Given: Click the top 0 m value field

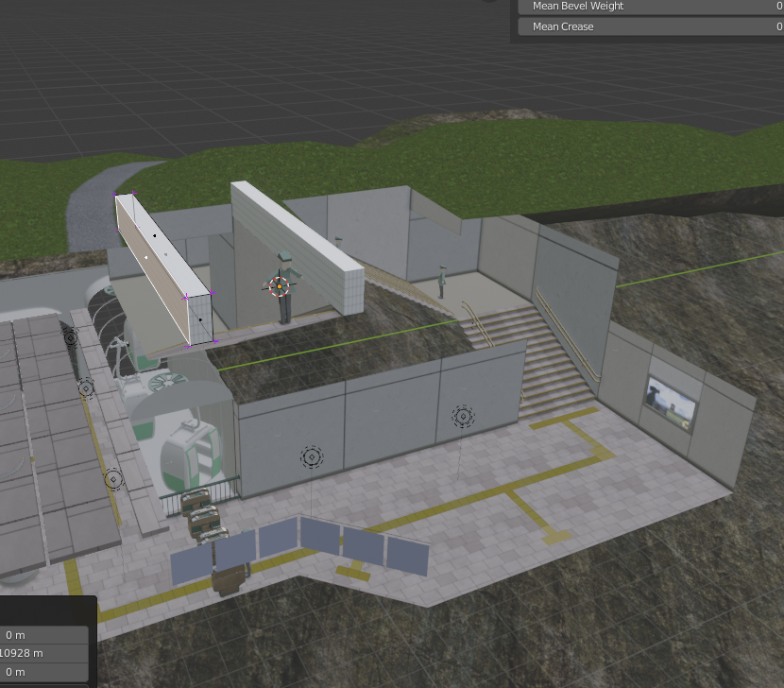Looking at the screenshot, I should tap(44, 635).
